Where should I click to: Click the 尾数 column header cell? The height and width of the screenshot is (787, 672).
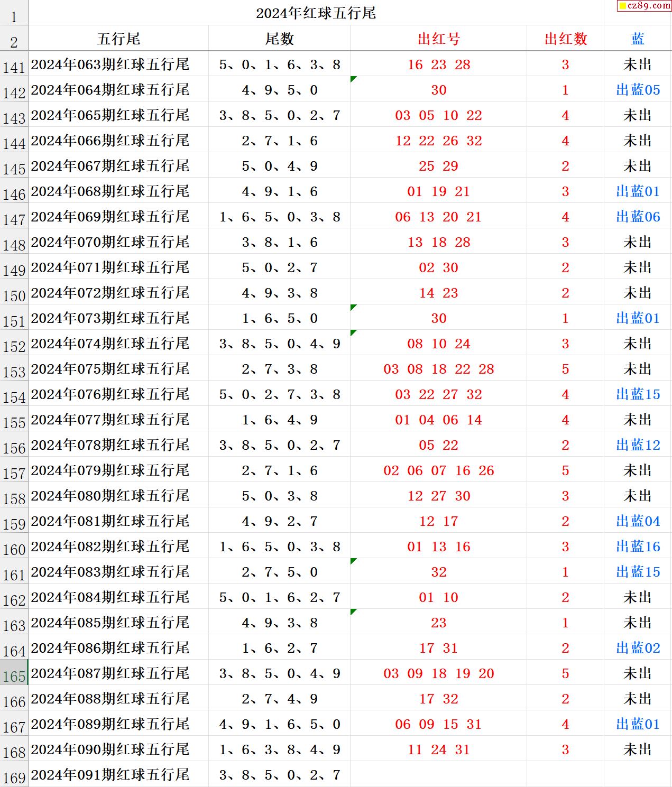click(279, 39)
